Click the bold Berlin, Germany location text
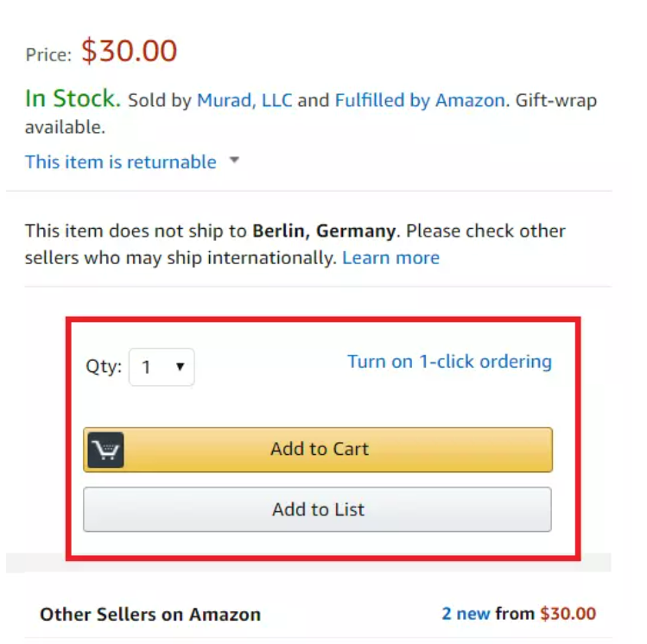Viewport: 647px width, 644px height. pyautogui.click(x=324, y=230)
